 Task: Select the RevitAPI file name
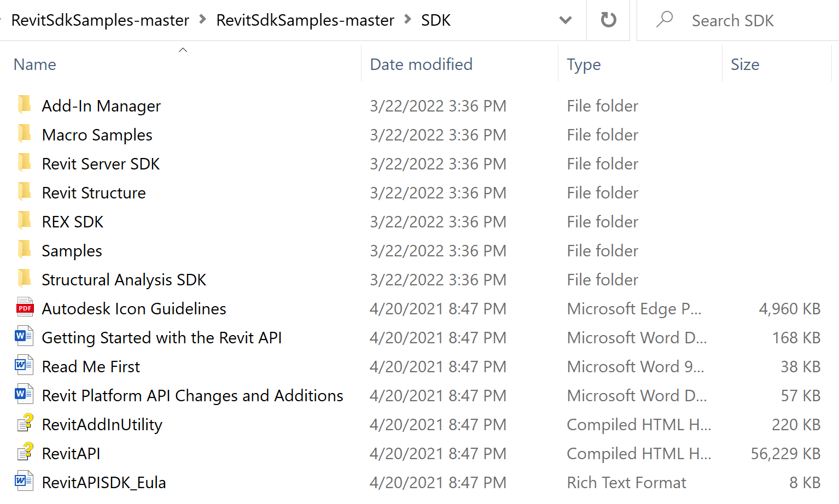pos(71,453)
